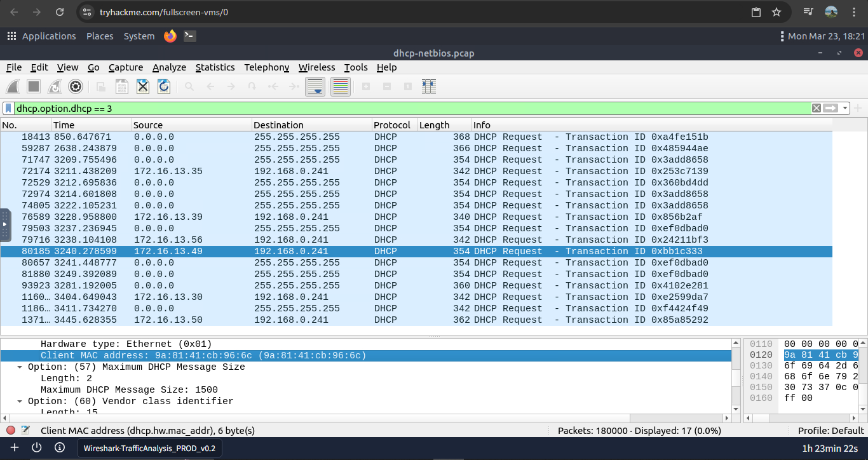The image size is (868, 460).
Task: Toggle packet colorization rules
Action: tap(341, 86)
